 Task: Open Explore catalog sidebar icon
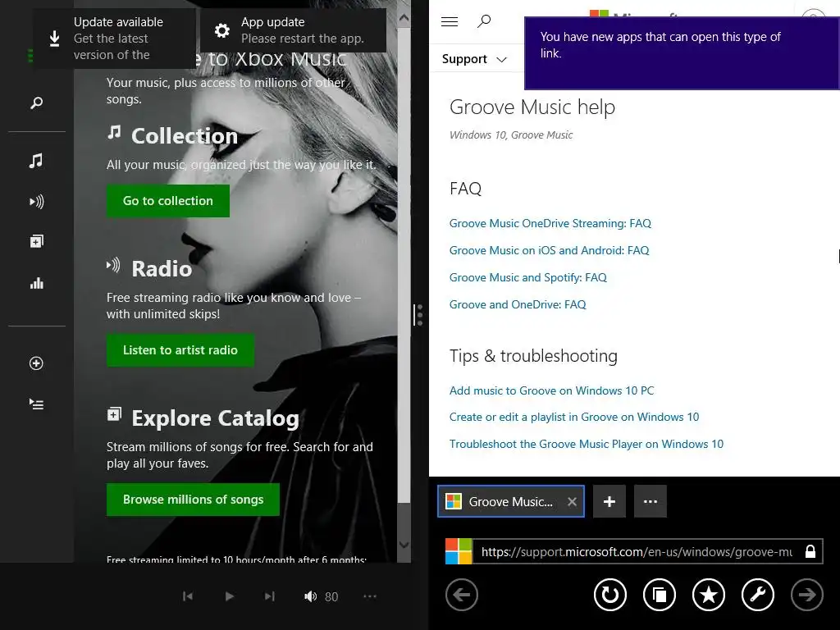[x=36, y=242]
